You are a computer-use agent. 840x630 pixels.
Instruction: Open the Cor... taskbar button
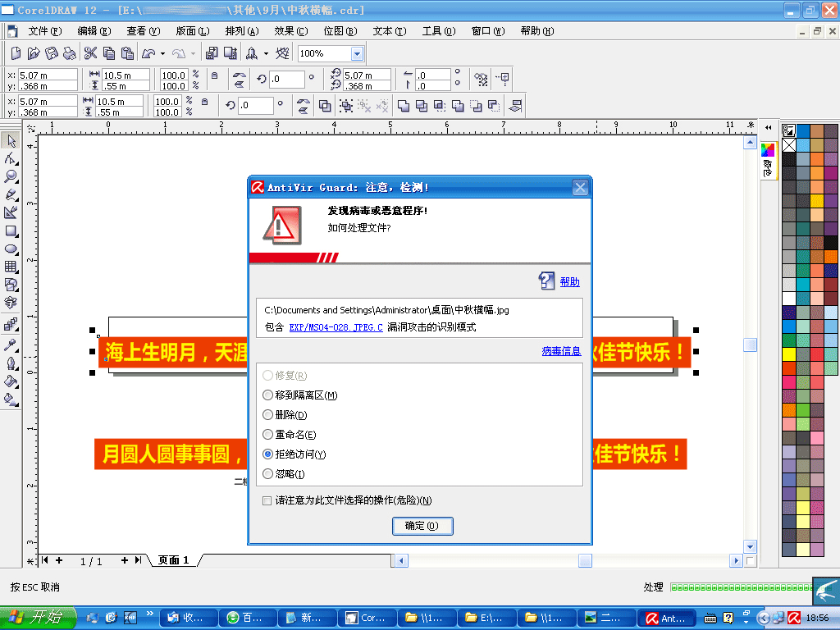tap(367, 619)
